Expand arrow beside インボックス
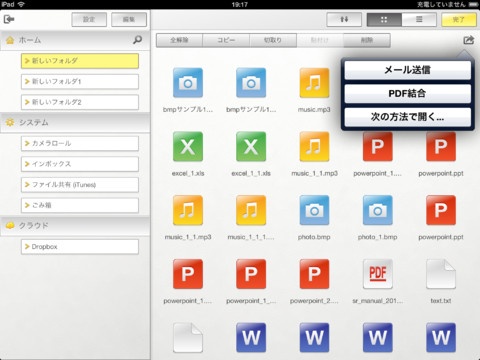 pos(27,164)
